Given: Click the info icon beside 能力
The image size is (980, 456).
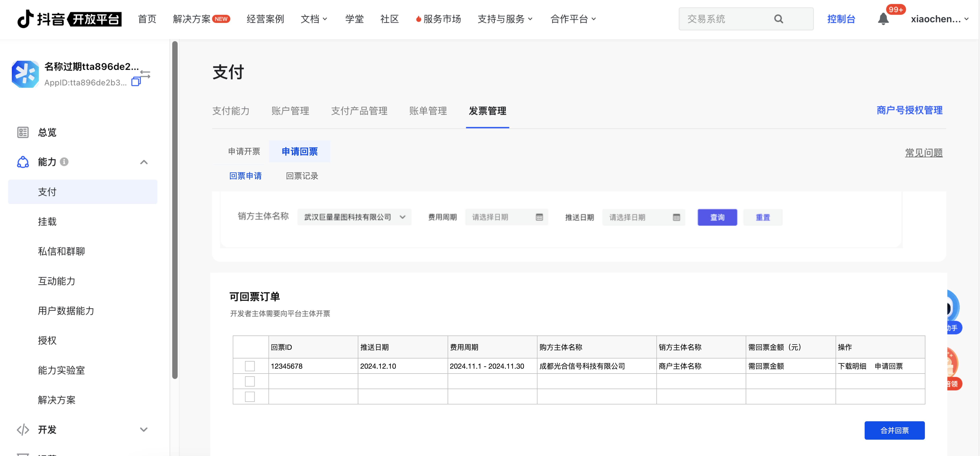Looking at the screenshot, I should (x=64, y=162).
